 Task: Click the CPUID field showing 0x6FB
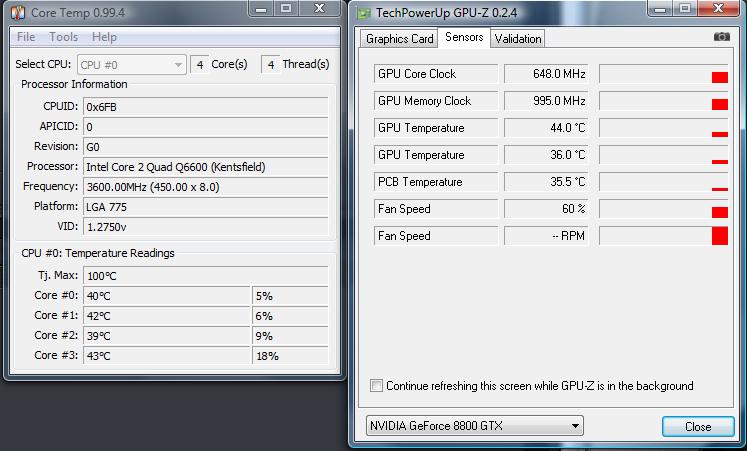(x=206, y=107)
